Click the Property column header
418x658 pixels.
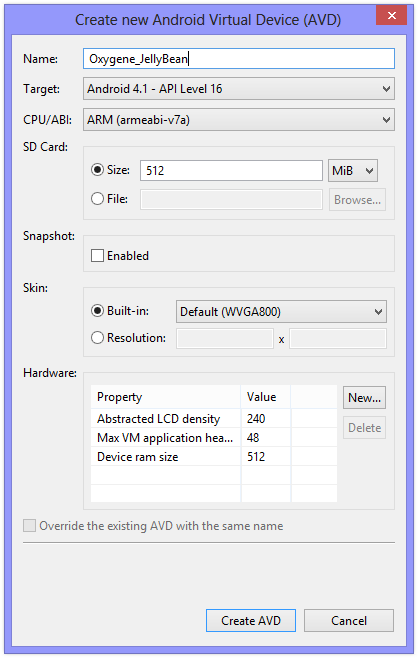coord(166,397)
